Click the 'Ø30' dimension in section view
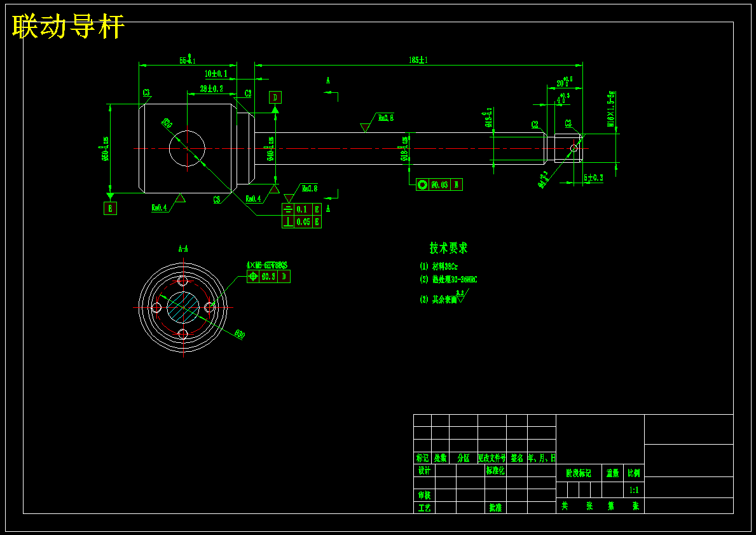 click(239, 334)
